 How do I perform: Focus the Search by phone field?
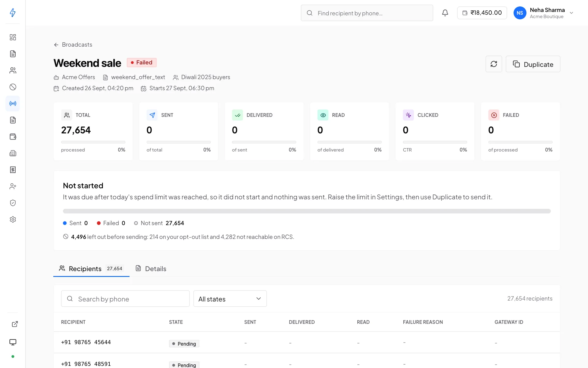coord(125,299)
